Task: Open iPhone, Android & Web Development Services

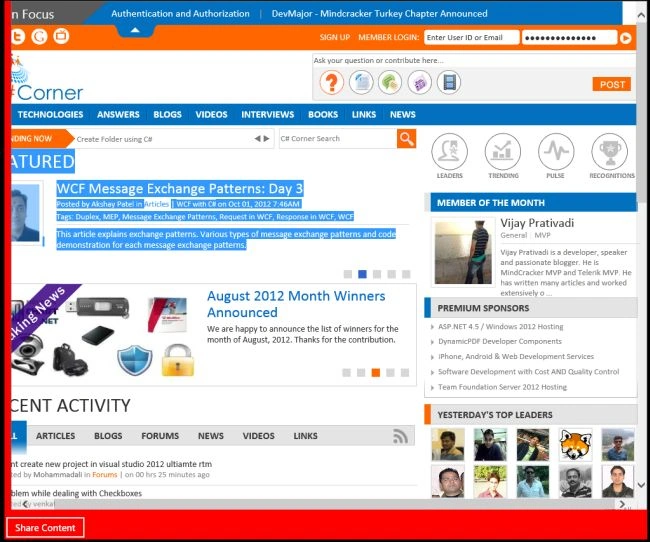Action: coord(516,357)
